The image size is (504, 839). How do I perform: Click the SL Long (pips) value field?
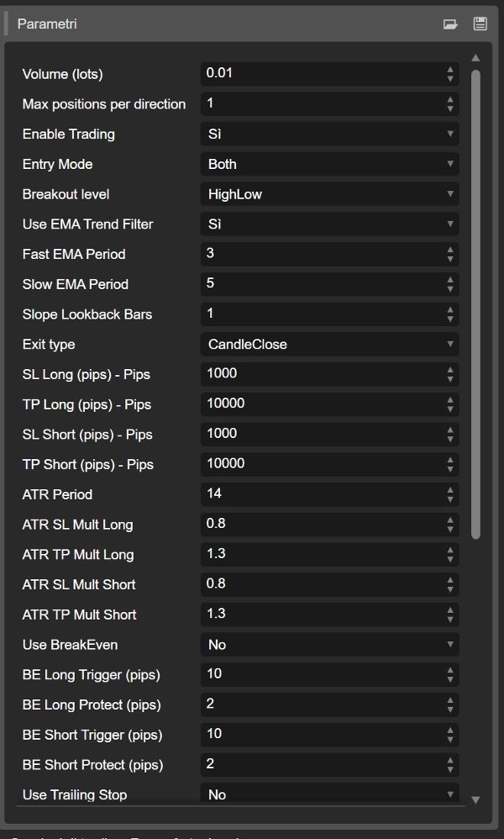321,374
